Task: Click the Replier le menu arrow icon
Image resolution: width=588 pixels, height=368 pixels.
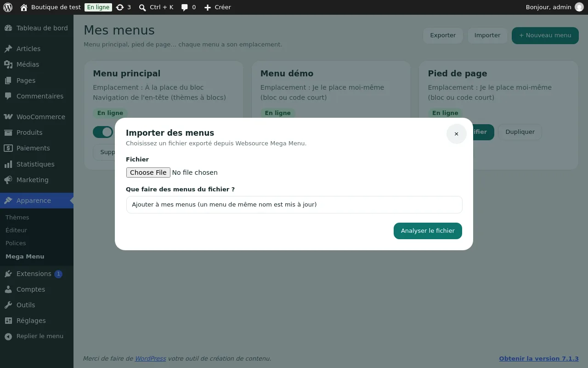Action: [8, 336]
